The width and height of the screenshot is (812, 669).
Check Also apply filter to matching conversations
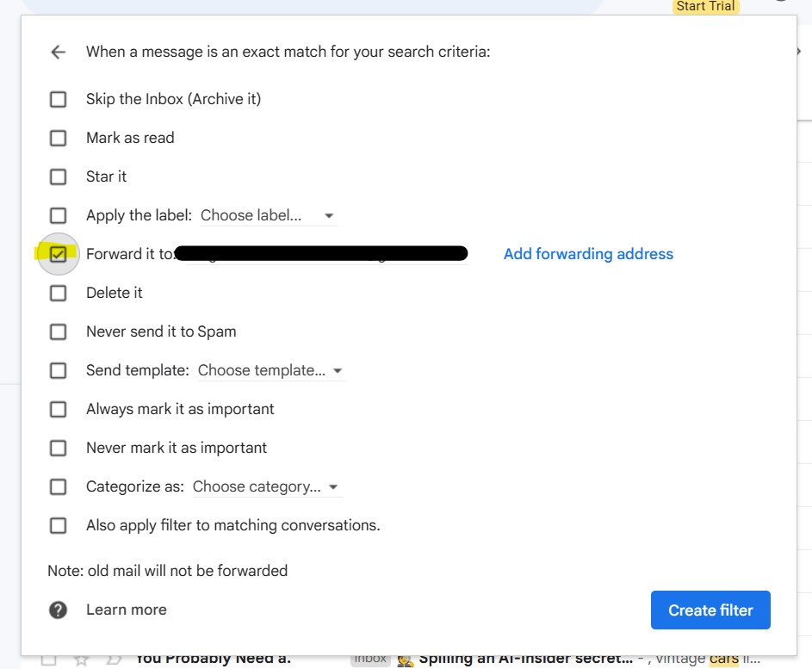58,525
